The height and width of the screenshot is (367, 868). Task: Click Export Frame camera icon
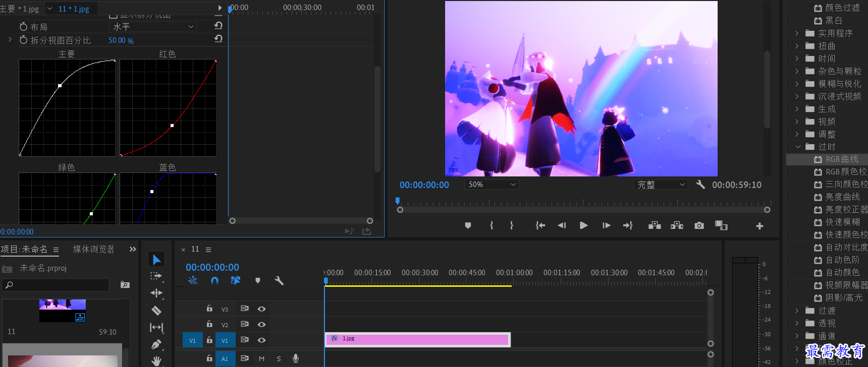[699, 225]
